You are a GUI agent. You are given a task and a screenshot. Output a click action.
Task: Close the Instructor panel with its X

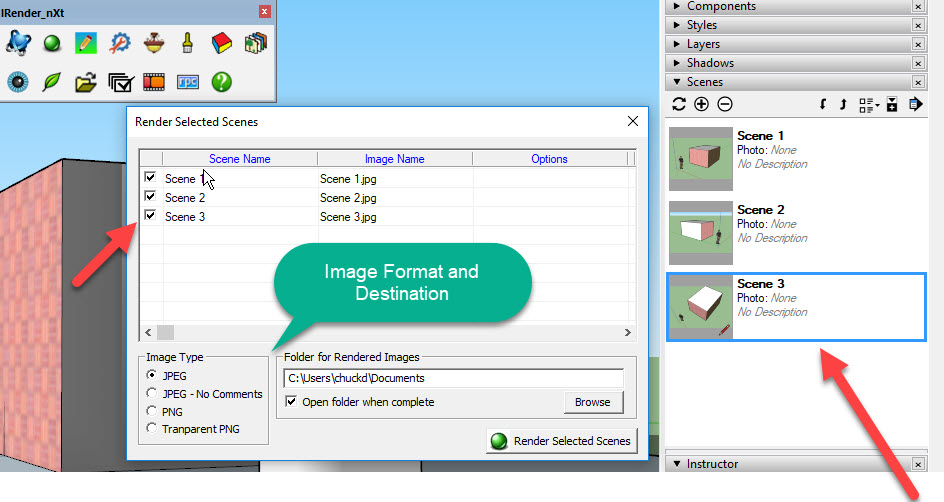(918, 464)
